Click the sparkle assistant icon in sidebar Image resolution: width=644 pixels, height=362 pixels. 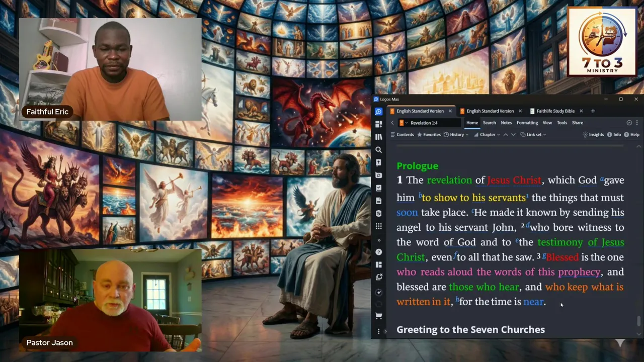coord(379,292)
